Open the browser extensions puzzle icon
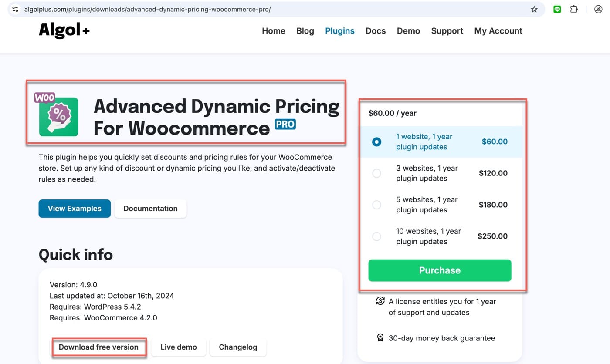The height and width of the screenshot is (364, 610). point(574,9)
